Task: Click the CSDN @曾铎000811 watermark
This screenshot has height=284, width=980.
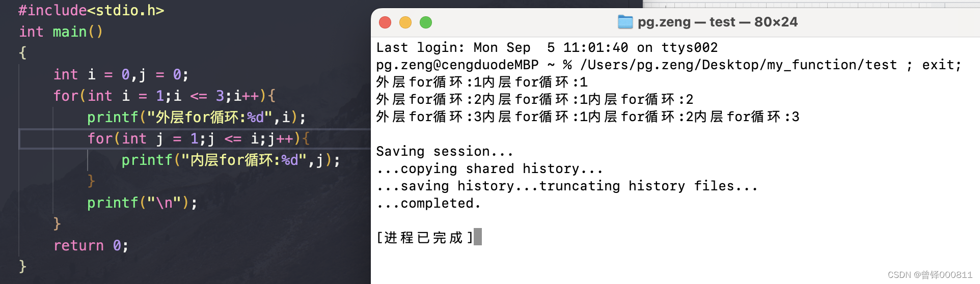Action: [930, 275]
